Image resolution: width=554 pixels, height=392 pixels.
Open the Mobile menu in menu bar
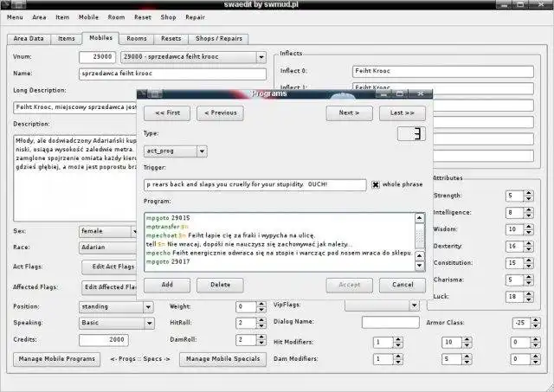(88, 16)
